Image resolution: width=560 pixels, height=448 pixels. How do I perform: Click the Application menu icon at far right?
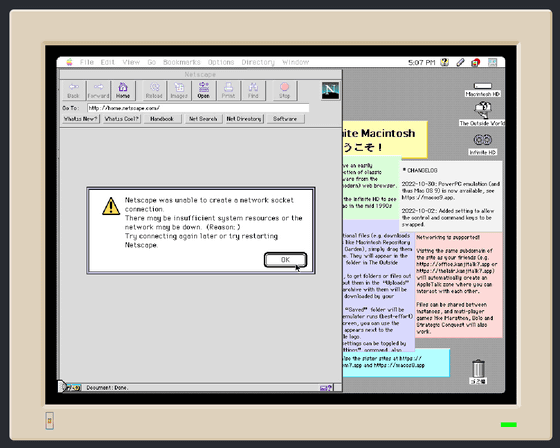coord(492,63)
